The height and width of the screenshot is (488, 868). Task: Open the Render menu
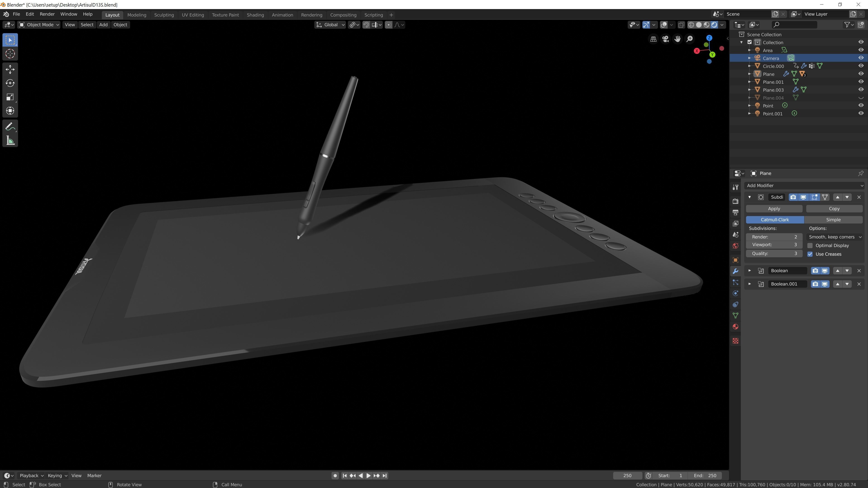(47, 14)
